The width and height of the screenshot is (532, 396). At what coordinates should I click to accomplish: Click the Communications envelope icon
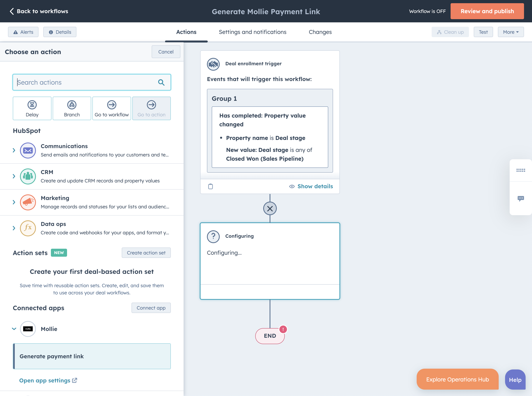pos(28,150)
